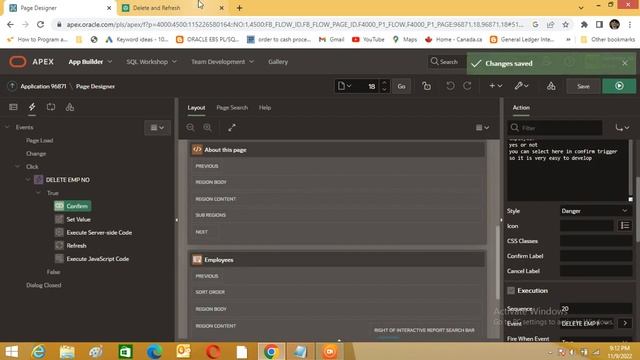Open the Shared Components toolbar icon
The image size is (640, 360).
pyautogui.click(x=551, y=86)
